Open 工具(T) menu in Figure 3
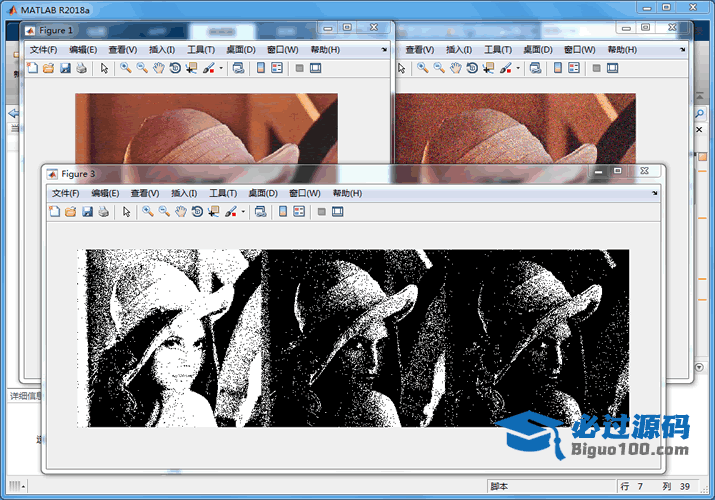This screenshot has width=715, height=500. coord(223,193)
